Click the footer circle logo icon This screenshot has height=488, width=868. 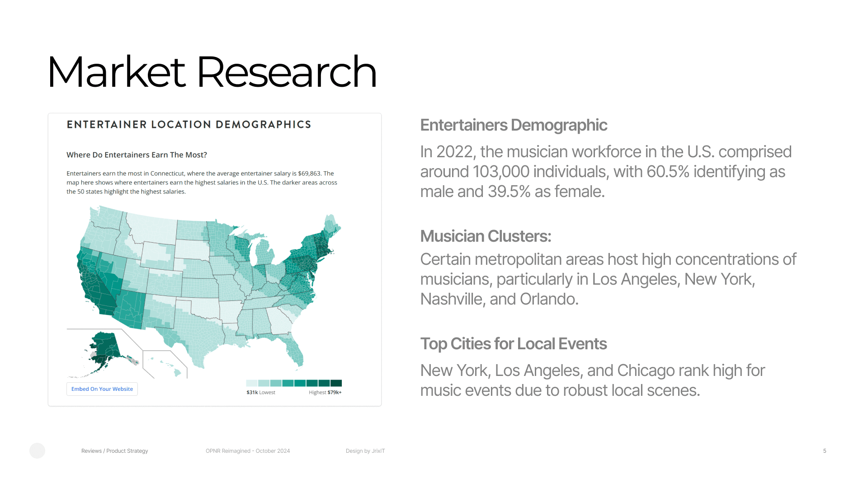38,451
